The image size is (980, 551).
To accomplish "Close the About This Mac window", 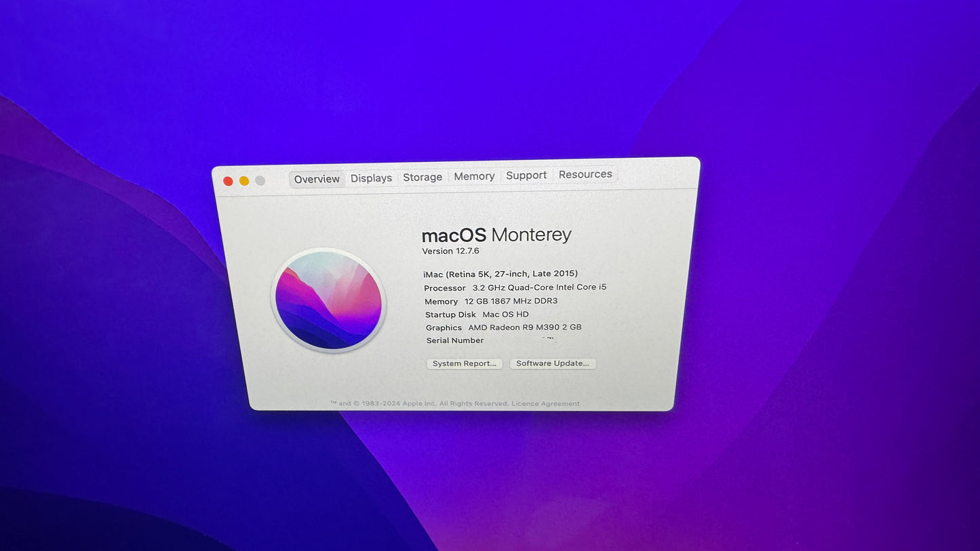I will pyautogui.click(x=228, y=181).
